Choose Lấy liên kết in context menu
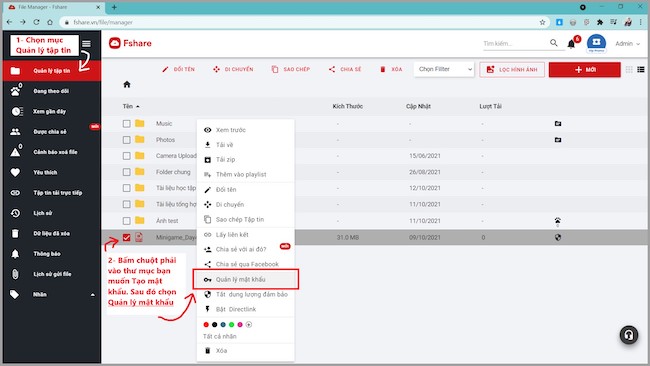 pyautogui.click(x=245, y=235)
